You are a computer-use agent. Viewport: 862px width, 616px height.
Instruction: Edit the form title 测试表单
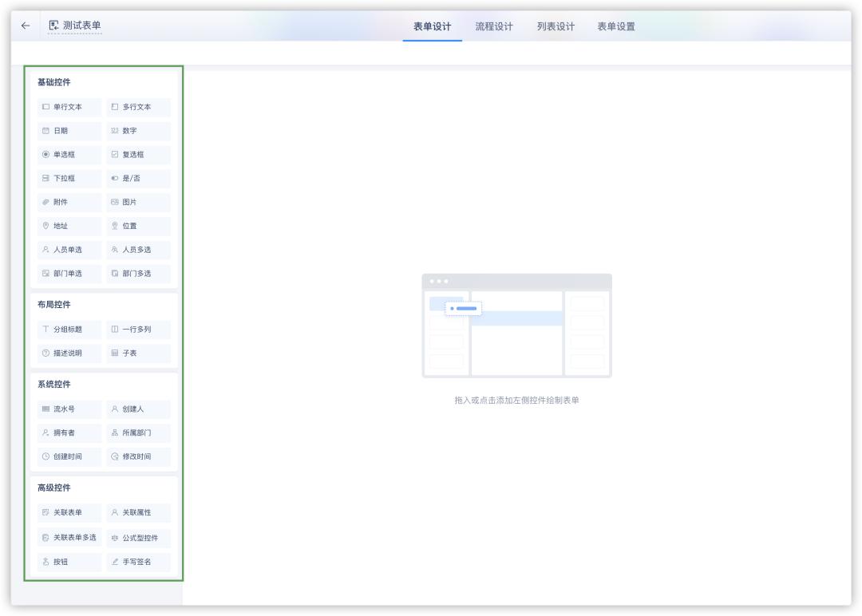81,26
